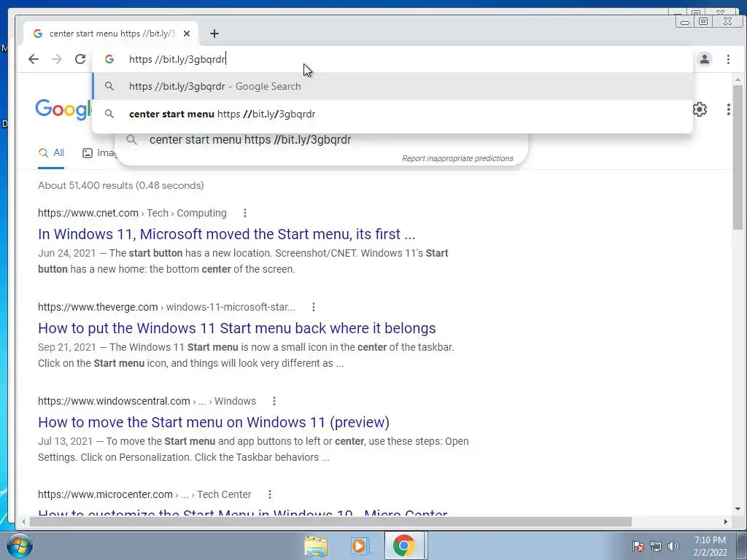Open the Action Center flag icon in the tray

638,546
